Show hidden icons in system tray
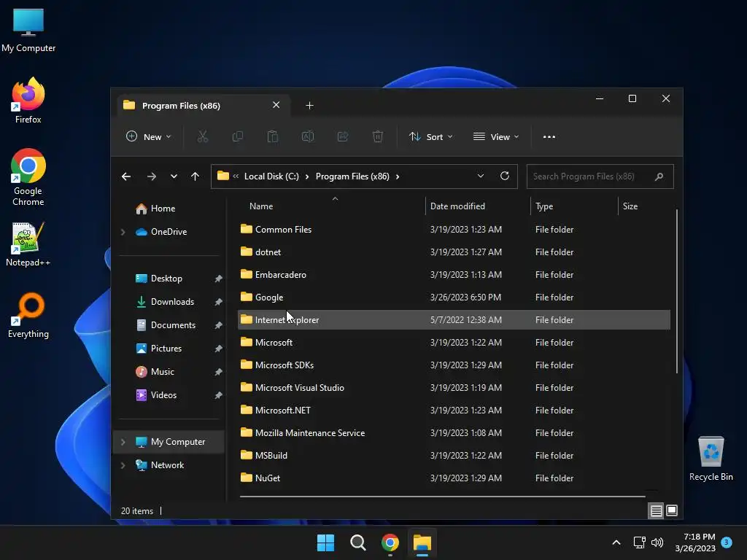This screenshot has height=560, width=747. coord(616,542)
